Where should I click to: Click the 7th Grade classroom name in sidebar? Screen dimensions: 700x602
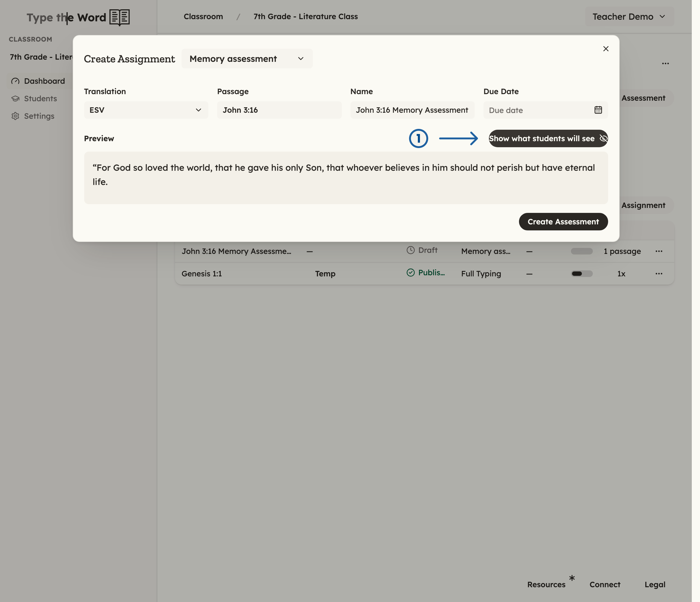coord(41,57)
